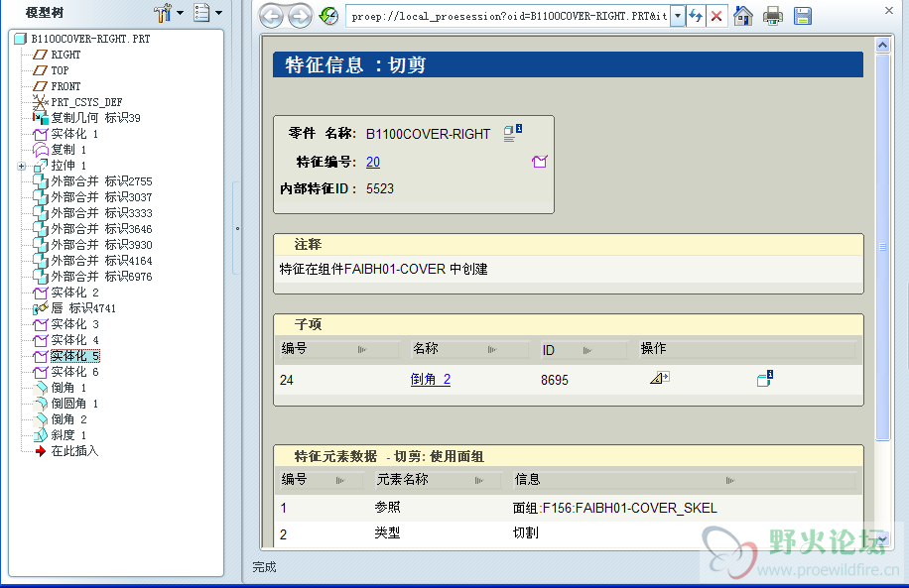Image resolution: width=909 pixels, height=588 pixels.
Task: Close the browser panel with X
Action: (889, 11)
